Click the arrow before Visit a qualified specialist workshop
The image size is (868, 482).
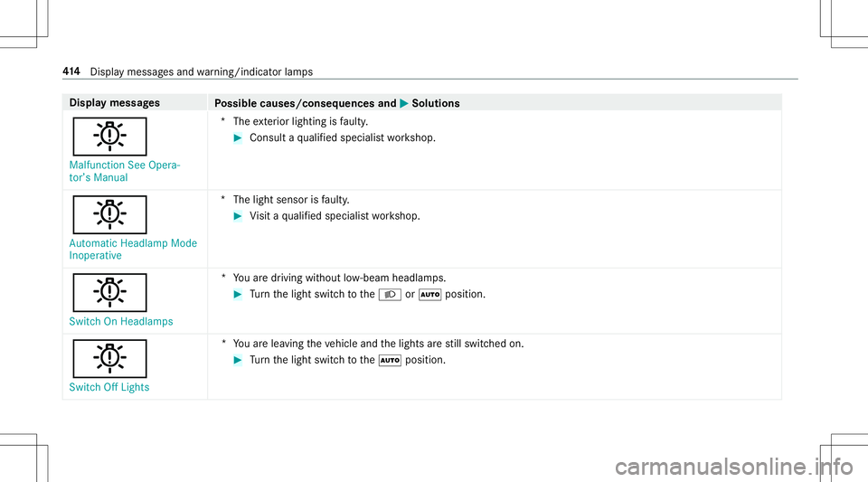238,216
